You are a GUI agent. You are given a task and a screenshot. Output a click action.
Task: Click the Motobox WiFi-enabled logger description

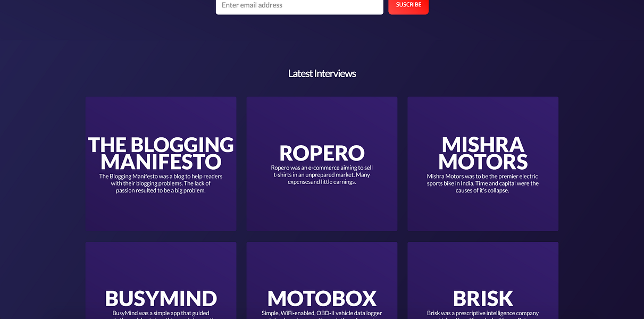point(322,315)
